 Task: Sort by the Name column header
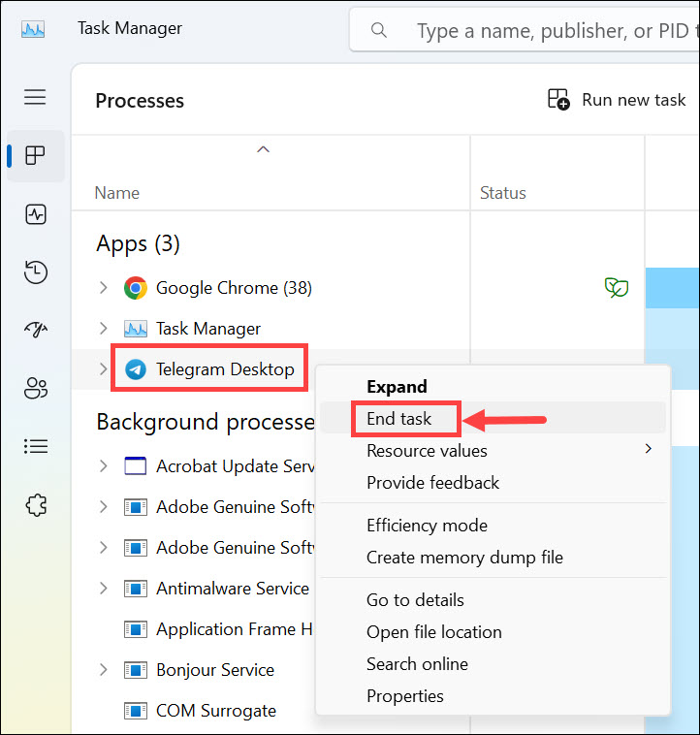pyautogui.click(x=117, y=193)
